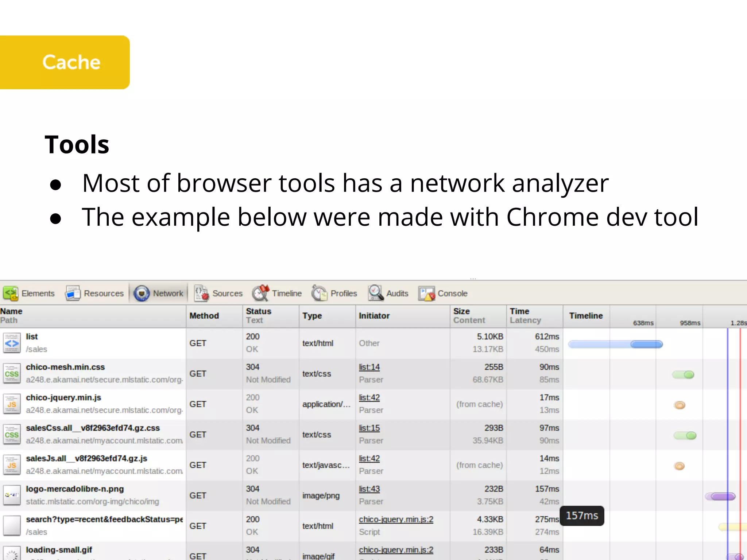The image size is (747, 560).
Task: Open chico-jquery.min.js:2 link in loading-small.gif row
Action: (396, 550)
